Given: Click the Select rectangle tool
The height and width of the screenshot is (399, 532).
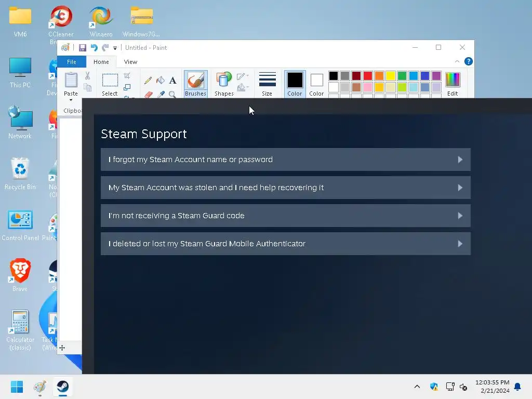Looking at the screenshot, I should pyautogui.click(x=110, y=80).
